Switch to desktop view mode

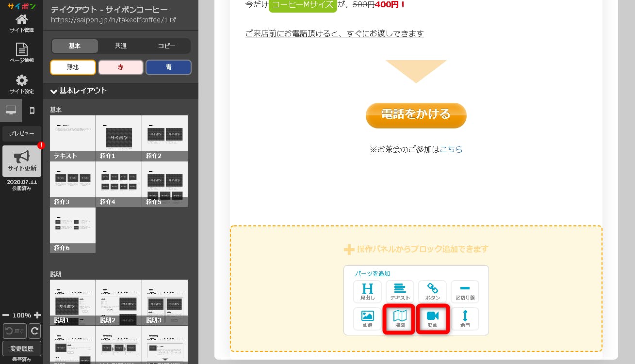click(x=11, y=111)
